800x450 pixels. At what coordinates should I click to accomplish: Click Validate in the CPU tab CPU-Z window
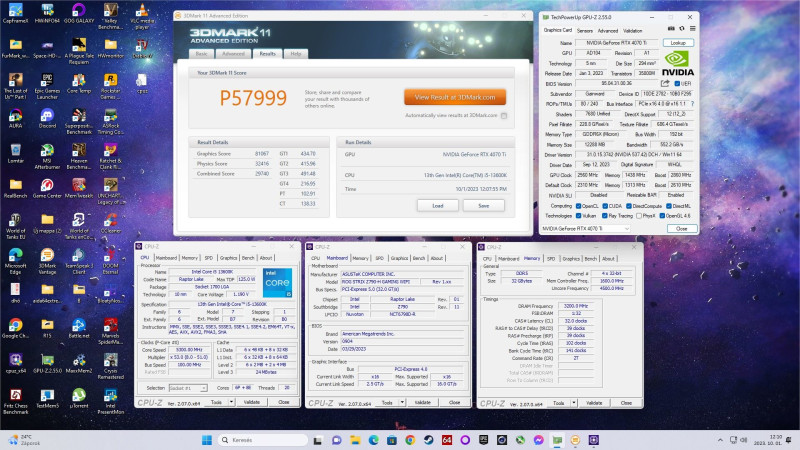[x=252, y=402]
